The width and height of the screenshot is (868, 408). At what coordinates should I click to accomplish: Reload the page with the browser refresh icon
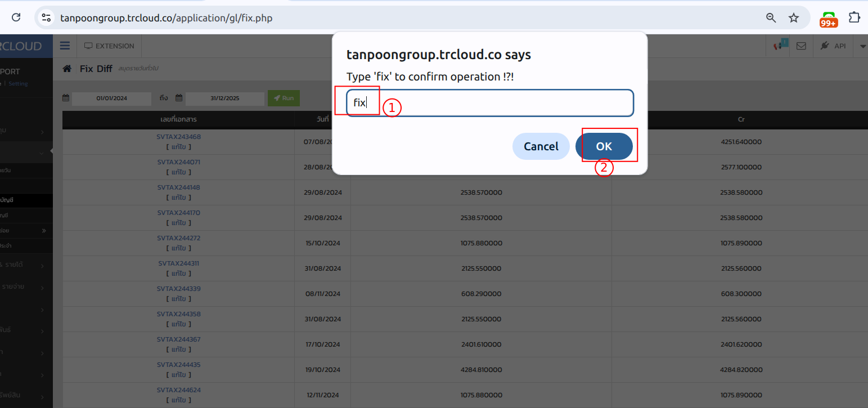(16, 17)
